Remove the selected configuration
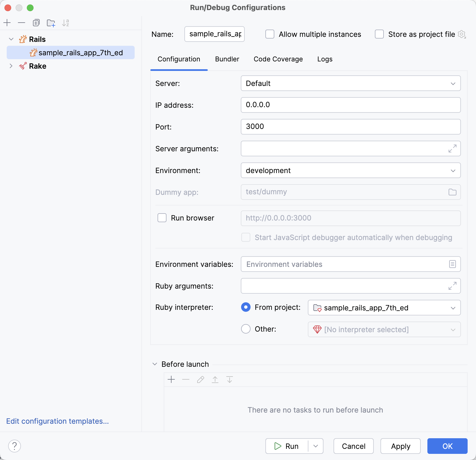476x460 pixels. (x=22, y=23)
